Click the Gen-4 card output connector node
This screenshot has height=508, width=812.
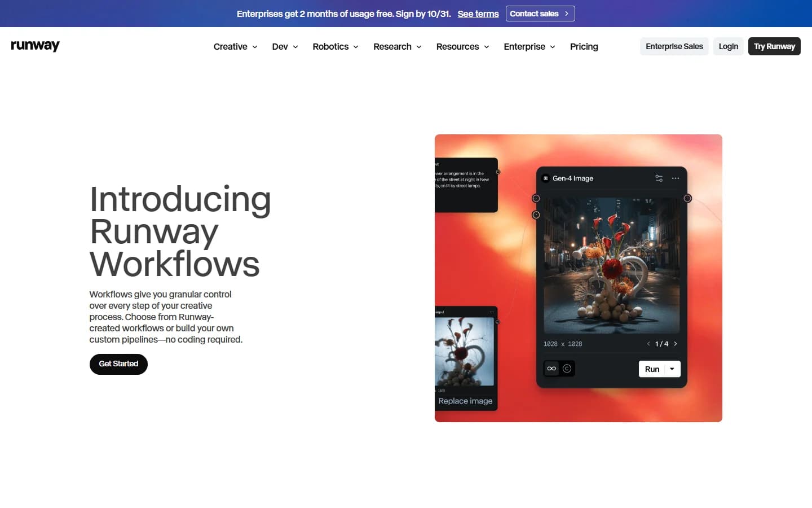click(687, 198)
